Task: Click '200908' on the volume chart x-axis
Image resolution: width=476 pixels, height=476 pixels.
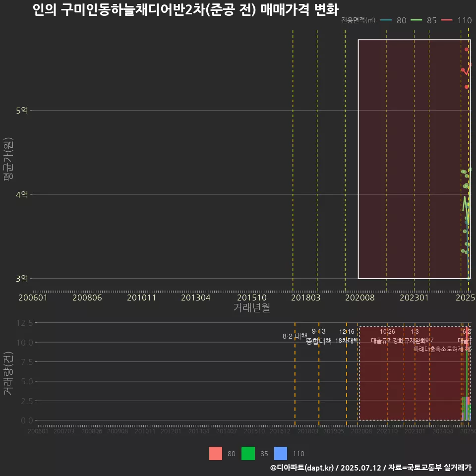Action: pyautogui.click(x=118, y=431)
